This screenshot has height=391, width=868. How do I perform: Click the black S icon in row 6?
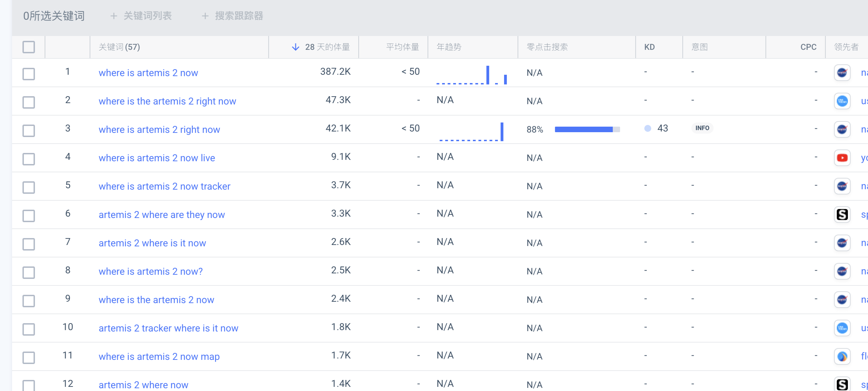point(842,215)
